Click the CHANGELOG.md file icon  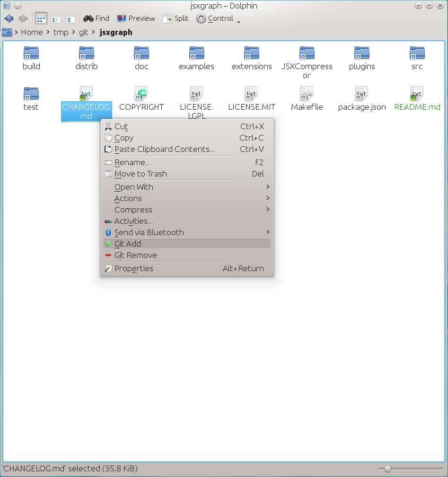pyautogui.click(x=87, y=93)
